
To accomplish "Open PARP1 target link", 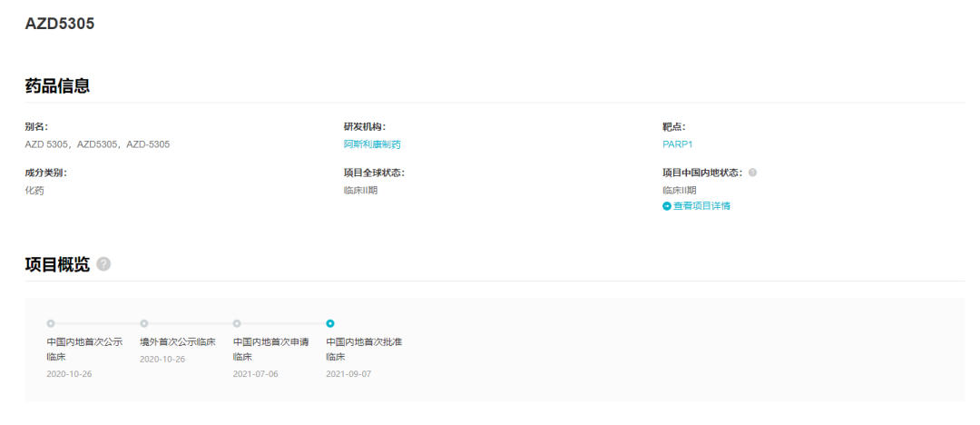I will tap(678, 144).
